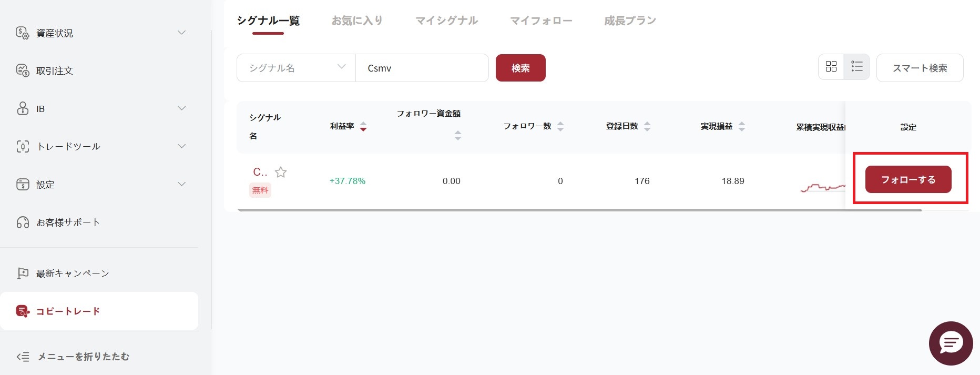Click the signal search text field
Screen dimensions: 980x375
[x=422, y=68]
